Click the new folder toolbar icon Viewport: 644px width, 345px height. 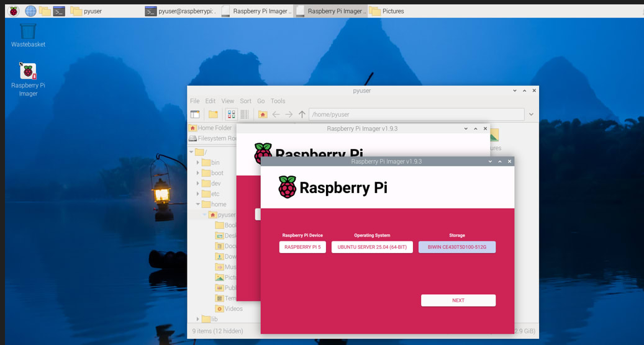coord(213,114)
